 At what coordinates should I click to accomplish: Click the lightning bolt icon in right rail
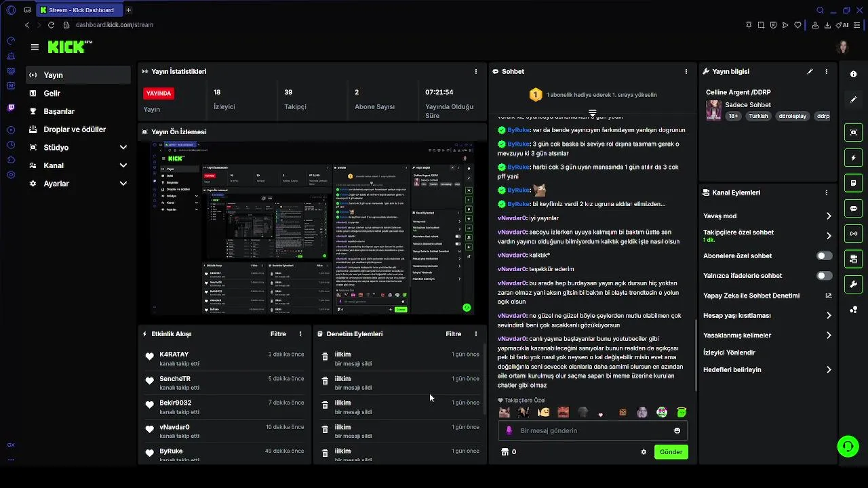click(x=854, y=158)
